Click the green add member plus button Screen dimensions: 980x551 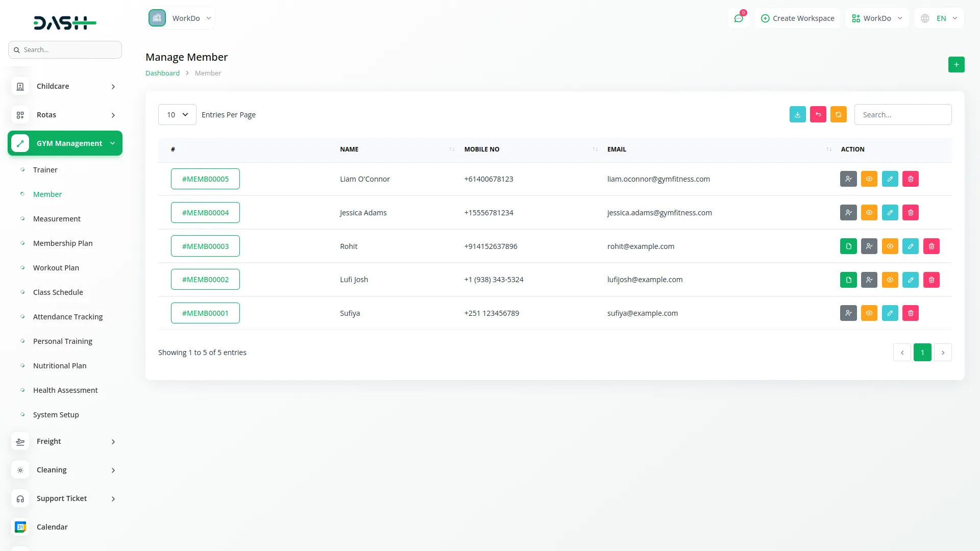point(956,65)
